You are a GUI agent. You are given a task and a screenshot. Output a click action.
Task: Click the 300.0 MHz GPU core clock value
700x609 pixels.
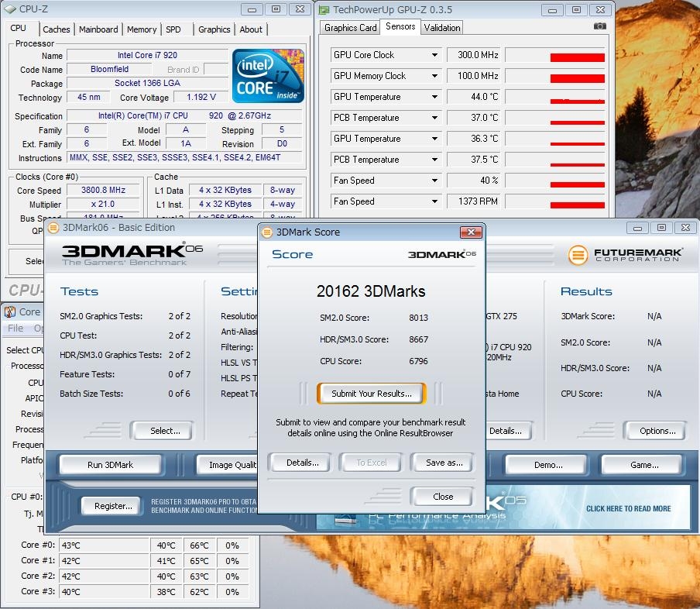click(474, 55)
